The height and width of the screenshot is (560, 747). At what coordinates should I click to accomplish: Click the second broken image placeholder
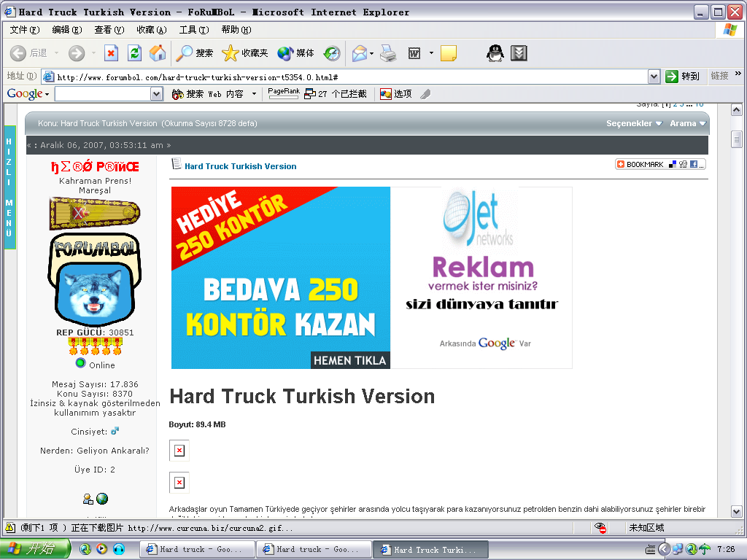[x=179, y=483]
